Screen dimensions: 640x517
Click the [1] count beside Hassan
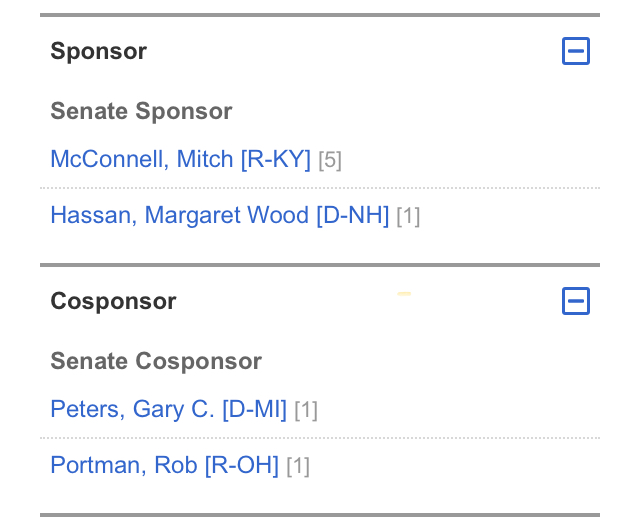point(408,216)
